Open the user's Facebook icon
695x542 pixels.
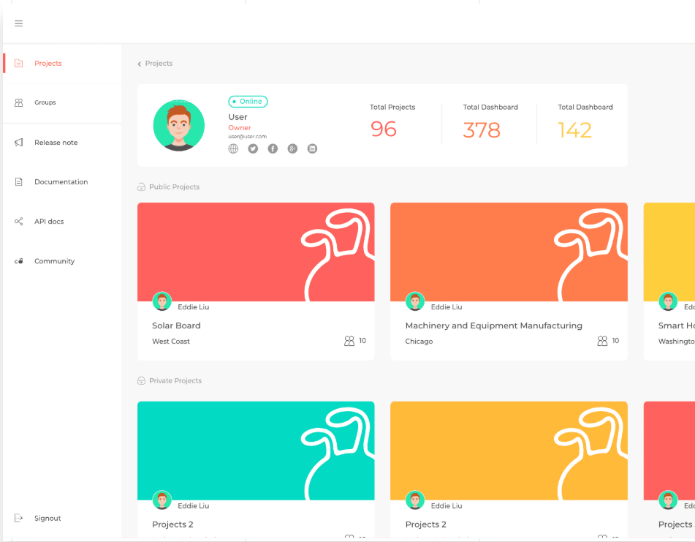(x=273, y=148)
